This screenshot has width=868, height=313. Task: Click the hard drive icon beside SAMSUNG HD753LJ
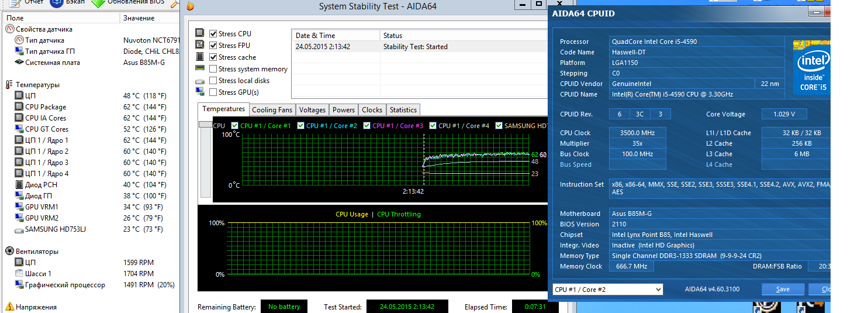(x=19, y=229)
